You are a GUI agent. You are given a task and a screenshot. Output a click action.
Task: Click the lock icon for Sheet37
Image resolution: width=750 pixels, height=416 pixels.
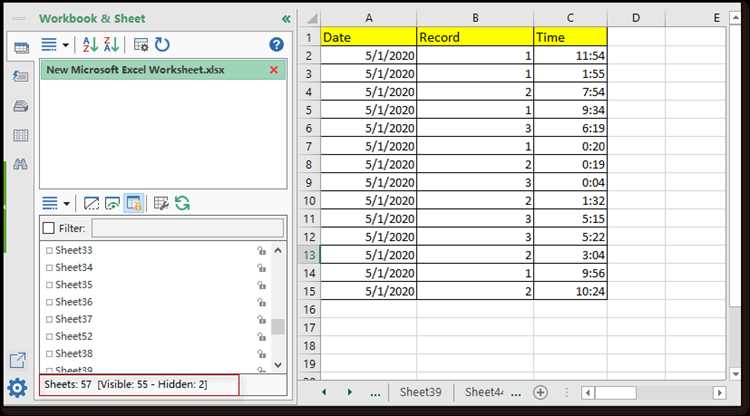[x=261, y=319]
